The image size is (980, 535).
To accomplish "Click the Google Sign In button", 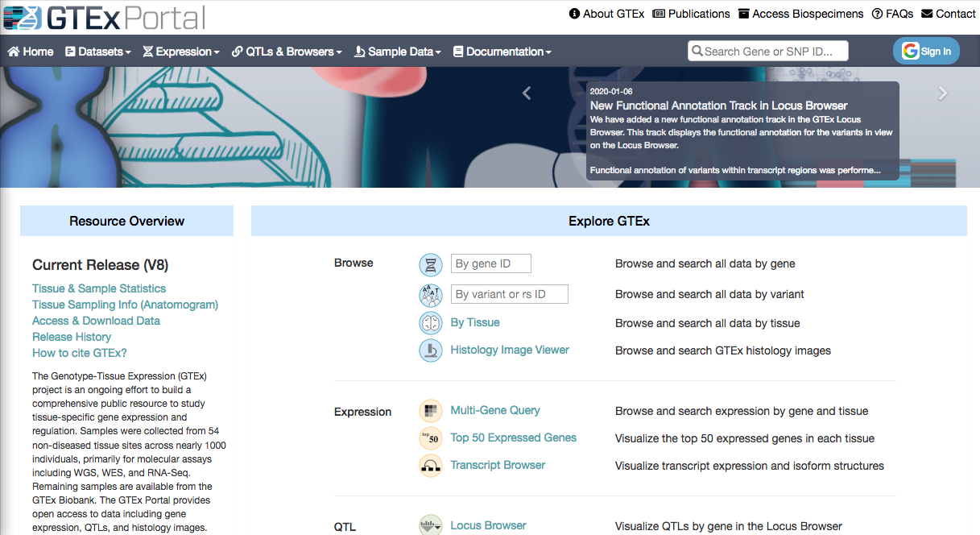I will click(926, 52).
